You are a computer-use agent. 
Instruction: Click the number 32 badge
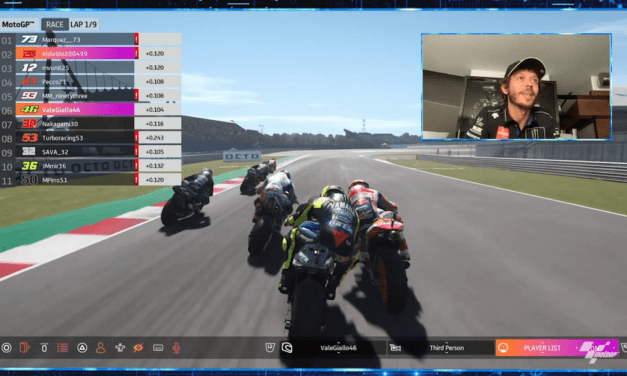(x=28, y=152)
